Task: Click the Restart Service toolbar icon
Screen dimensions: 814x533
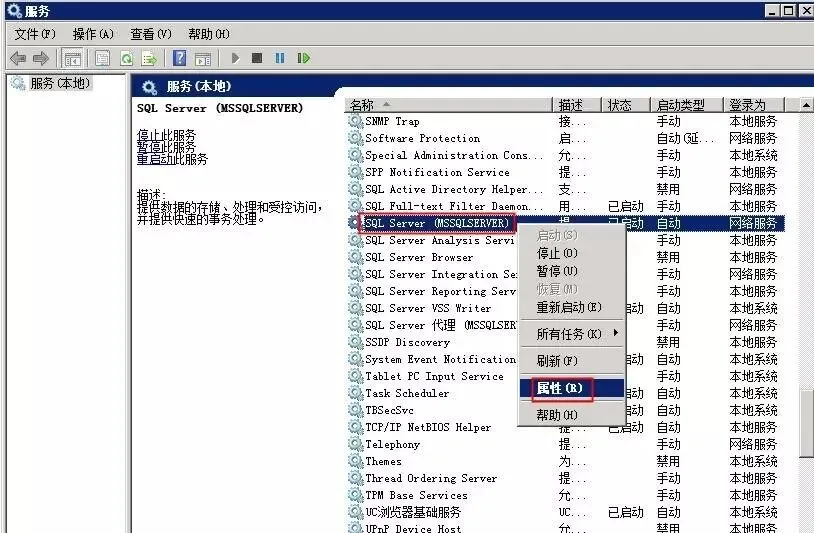Action: (304, 58)
